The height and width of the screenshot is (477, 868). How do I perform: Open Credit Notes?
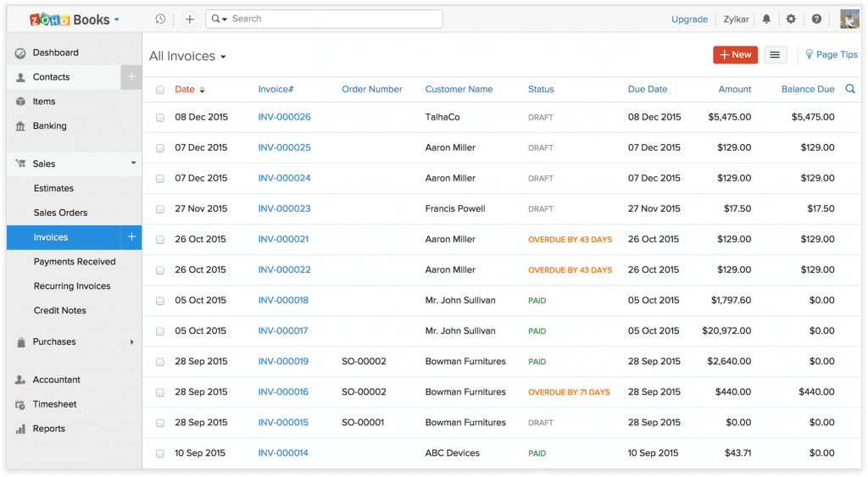click(x=60, y=310)
